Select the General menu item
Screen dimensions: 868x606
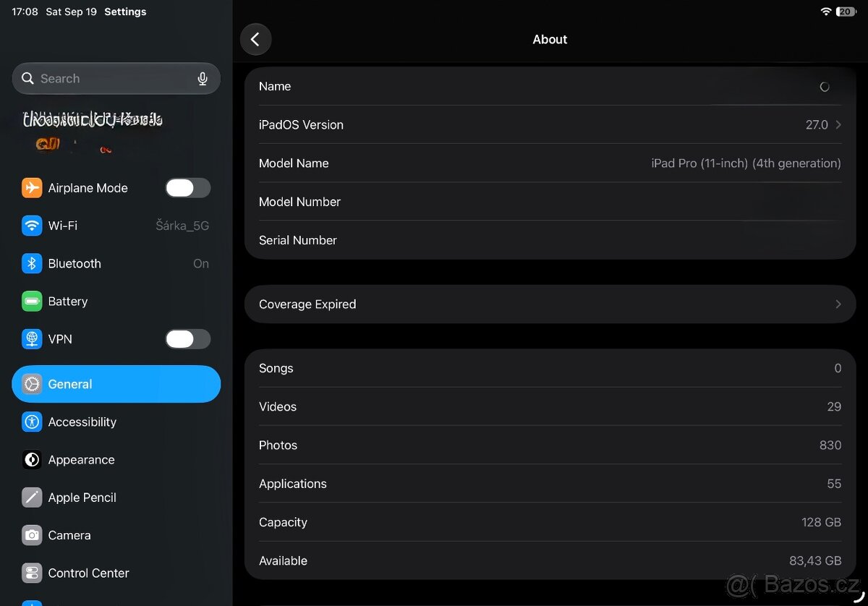pos(116,384)
